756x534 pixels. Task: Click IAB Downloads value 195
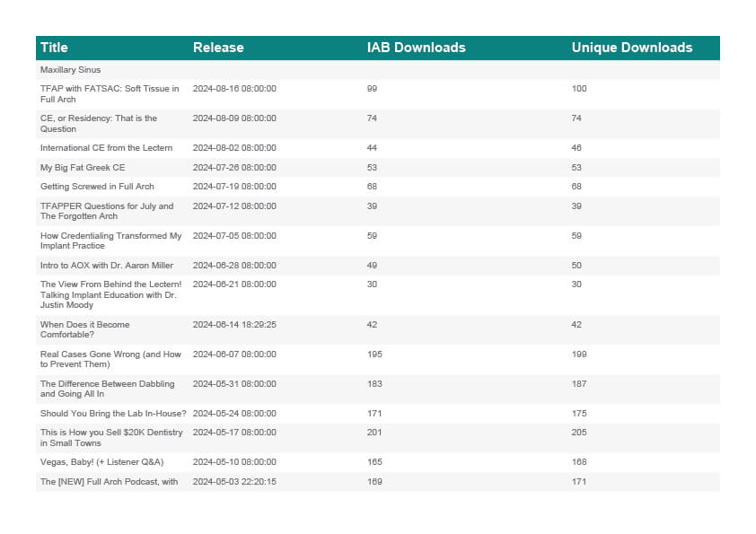click(x=374, y=355)
